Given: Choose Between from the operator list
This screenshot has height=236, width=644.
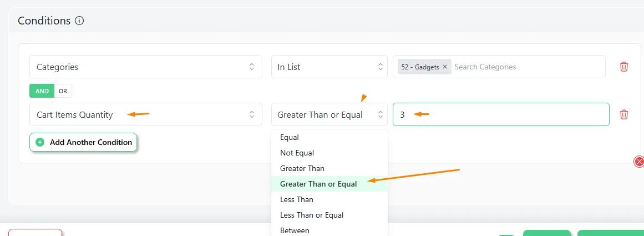Looking at the screenshot, I should tap(329, 230).
